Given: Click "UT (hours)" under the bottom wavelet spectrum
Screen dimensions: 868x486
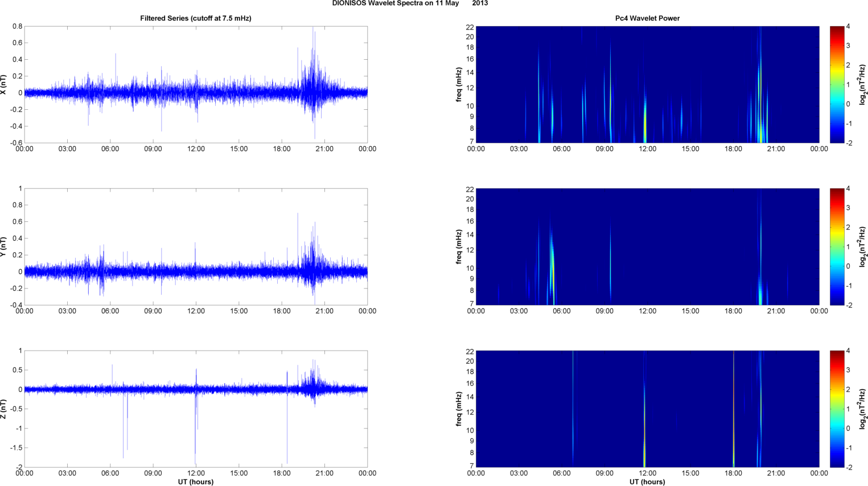Looking at the screenshot, I should click(647, 482).
